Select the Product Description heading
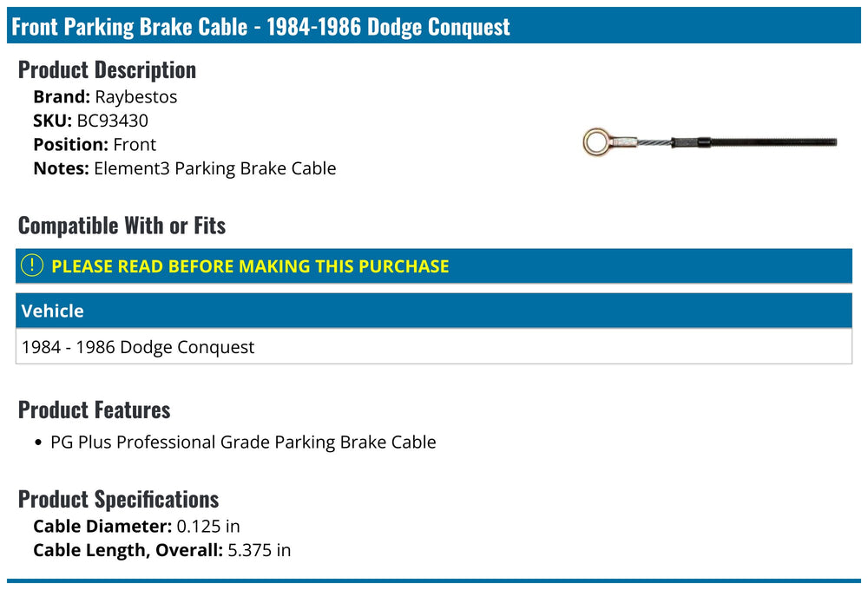Viewport: 868px width, 590px height. point(107,70)
